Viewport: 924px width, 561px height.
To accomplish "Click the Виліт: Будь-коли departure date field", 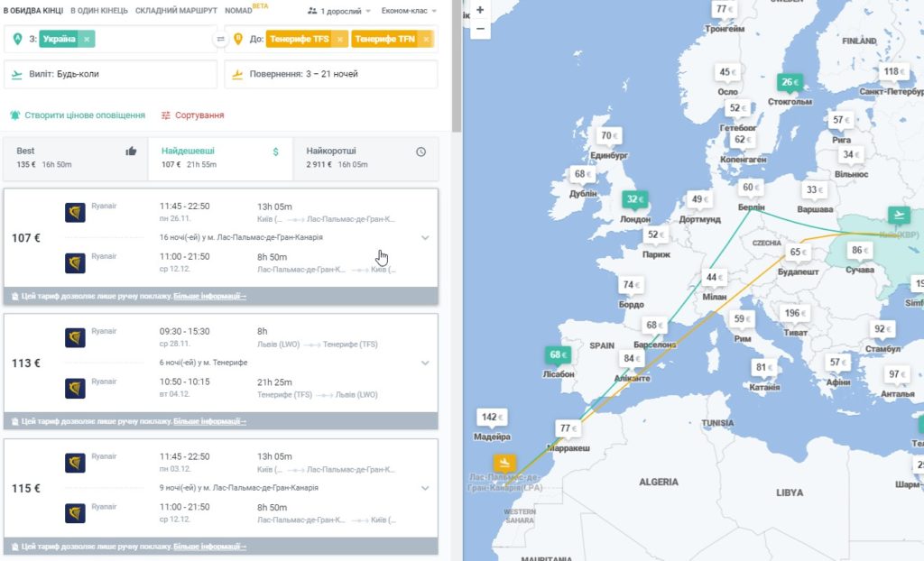I will tap(110, 74).
